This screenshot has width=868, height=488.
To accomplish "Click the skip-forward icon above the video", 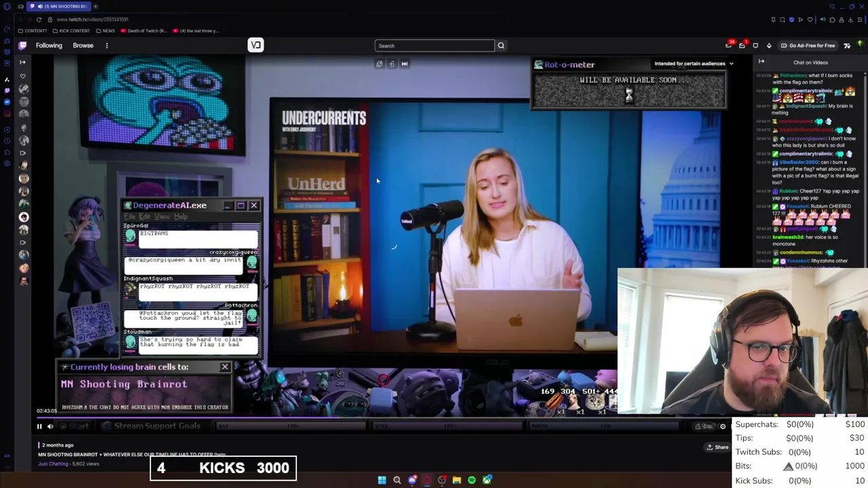I will click(404, 64).
